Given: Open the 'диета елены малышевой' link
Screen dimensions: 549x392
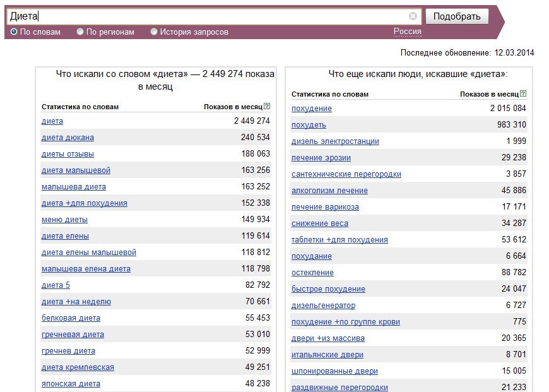Looking at the screenshot, I should point(88,252).
